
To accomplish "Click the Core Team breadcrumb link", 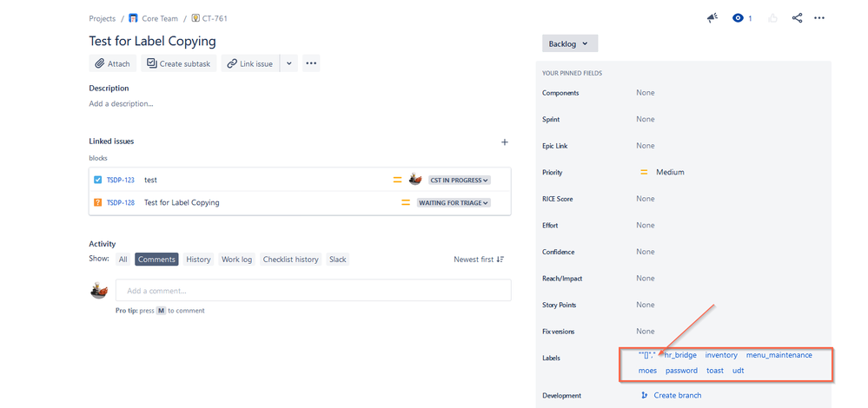I will [x=160, y=18].
